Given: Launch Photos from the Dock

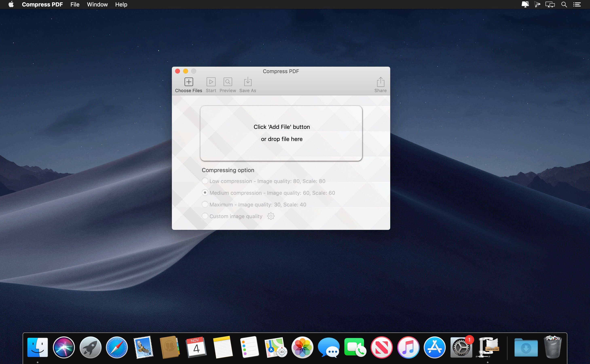Looking at the screenshot, I should (x=303, y=347).
